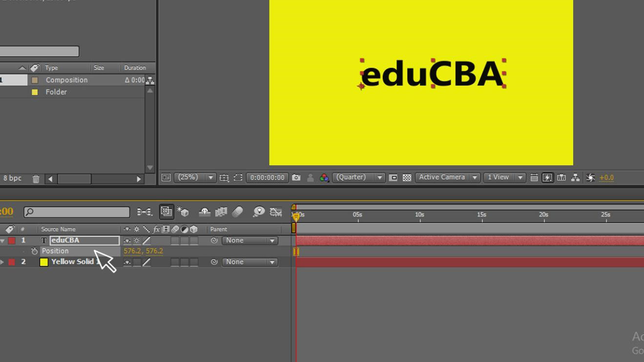Screen dimensions: 644x362
Task: Click the Position keyframe on the timeline
Action: click(x=296, y=251)
